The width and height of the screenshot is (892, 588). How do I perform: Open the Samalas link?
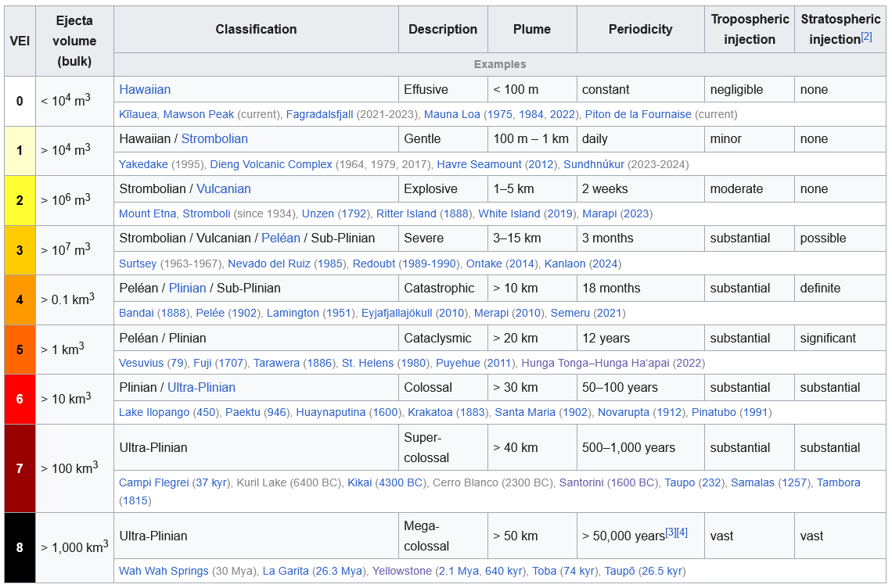pos(753,482)
